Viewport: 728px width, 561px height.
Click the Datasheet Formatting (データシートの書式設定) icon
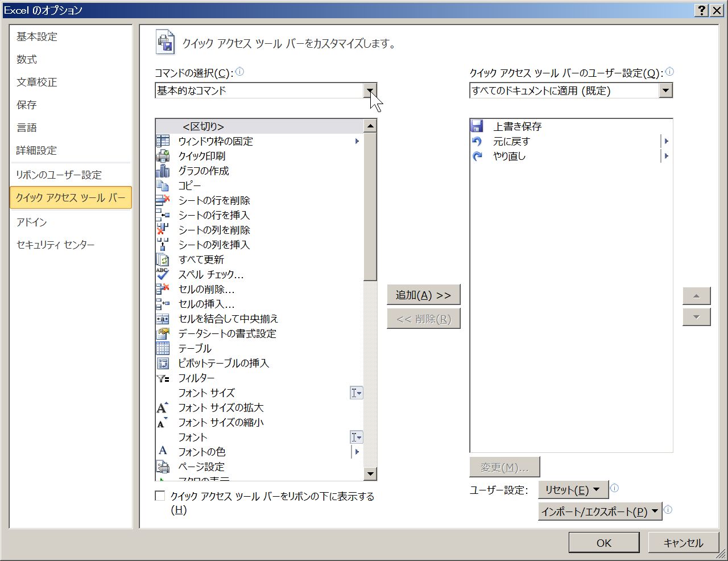pos(163,333)
